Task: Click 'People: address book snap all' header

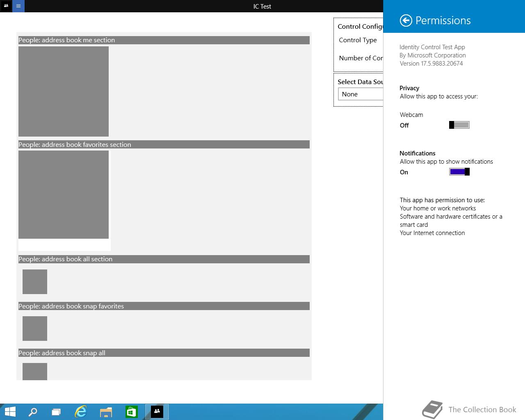Action: tap(164, 353)
